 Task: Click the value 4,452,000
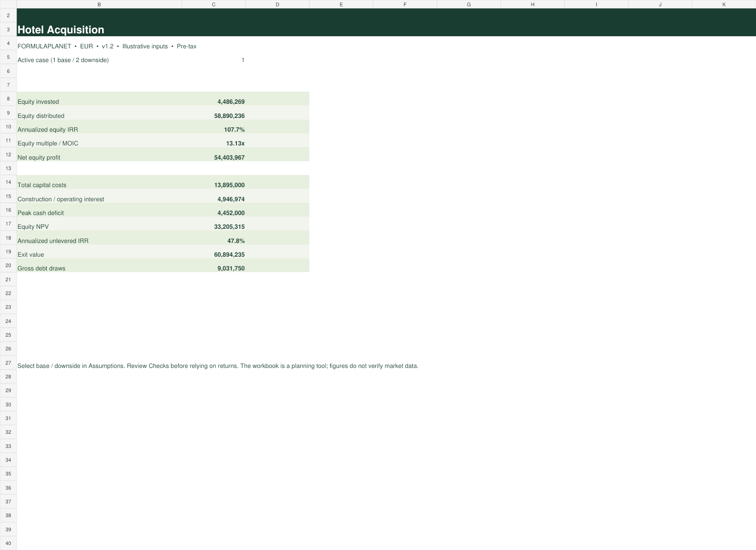(231, 213)
